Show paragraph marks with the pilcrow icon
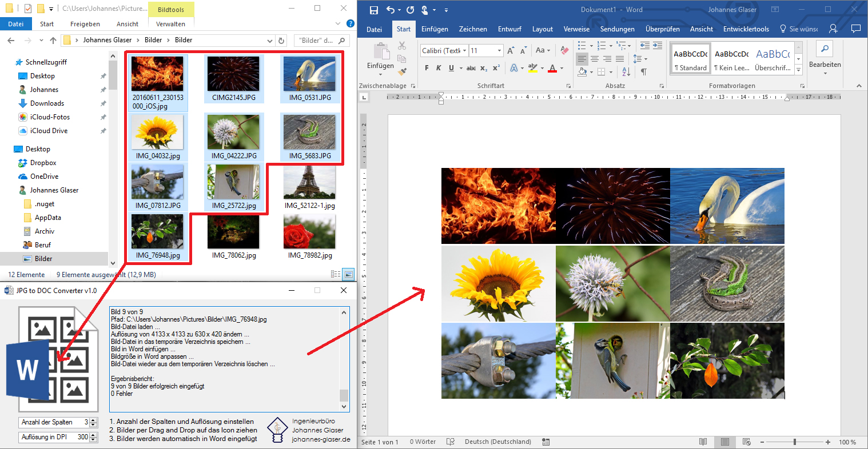Viewport: 868px width, 449px height. click(643, 71)
